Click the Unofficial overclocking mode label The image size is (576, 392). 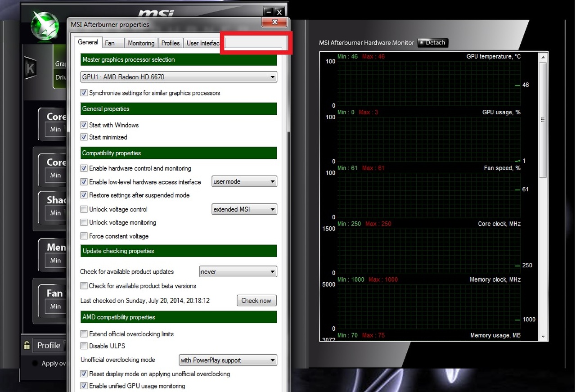click(x=118, y=360)
